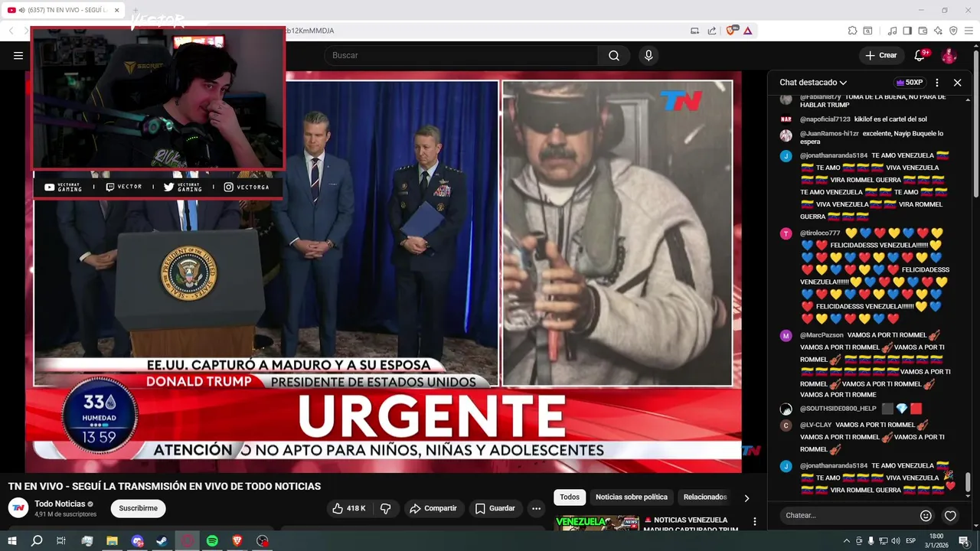This screenshot has height=551, width=980.
Task: Click the Suscribirme button
Action: [139, 508]
